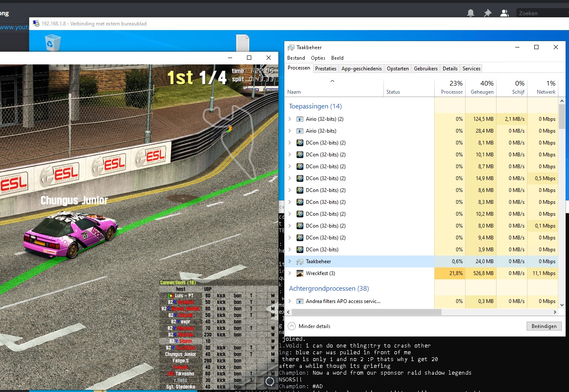This screenshot has height=392, width=569.
Task: Expand the Taakbeheer process row
Action: click(x=290, y=261)
